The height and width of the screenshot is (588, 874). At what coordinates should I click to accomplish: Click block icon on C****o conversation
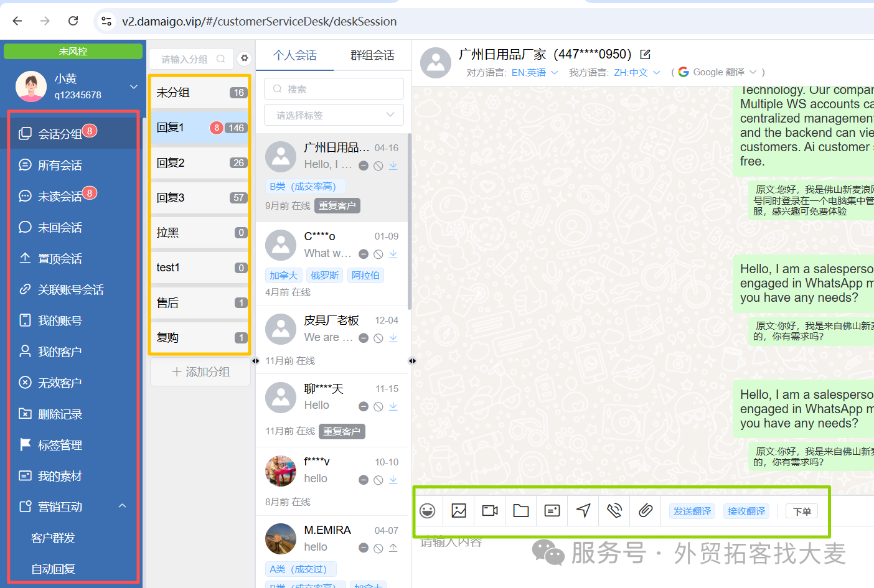click(378, 254)
